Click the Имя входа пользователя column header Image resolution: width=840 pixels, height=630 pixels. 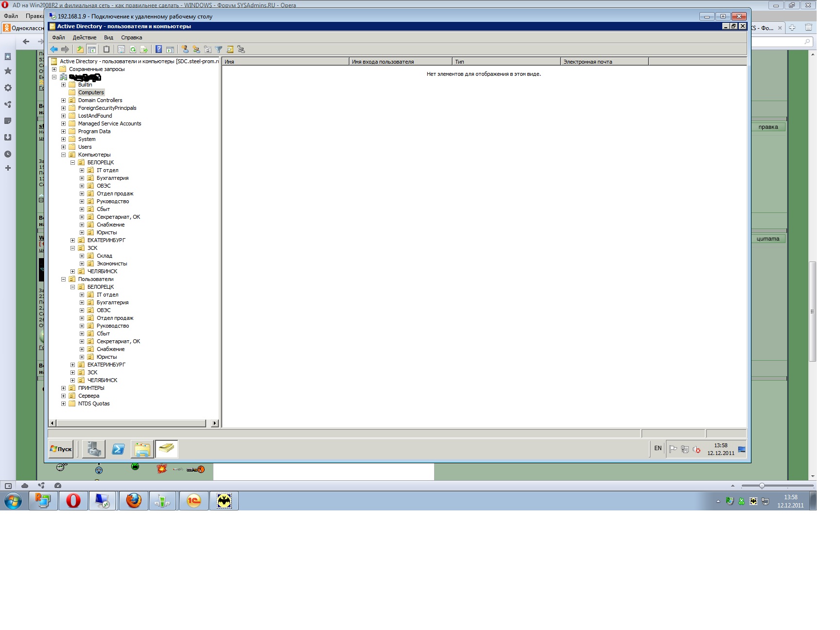[x=401, y=62]
